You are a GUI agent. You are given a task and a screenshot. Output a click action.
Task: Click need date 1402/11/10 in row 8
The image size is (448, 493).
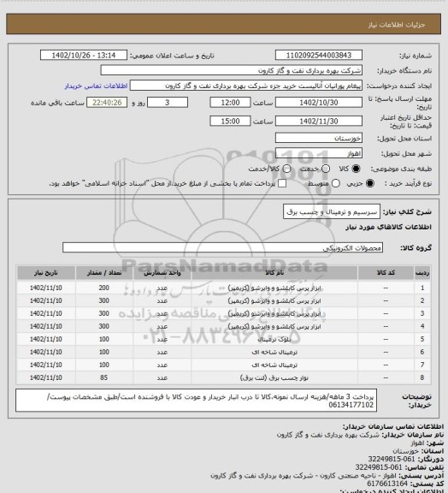click(46, 377)
